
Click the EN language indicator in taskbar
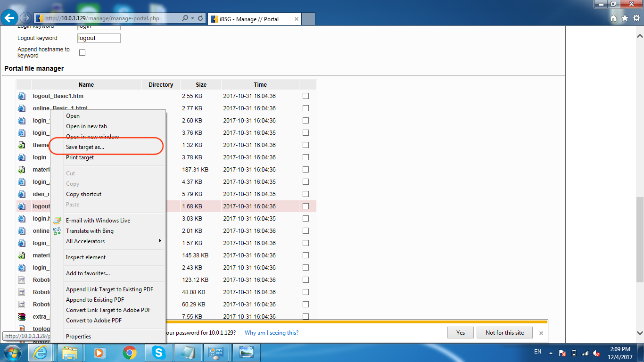point(537,352)
